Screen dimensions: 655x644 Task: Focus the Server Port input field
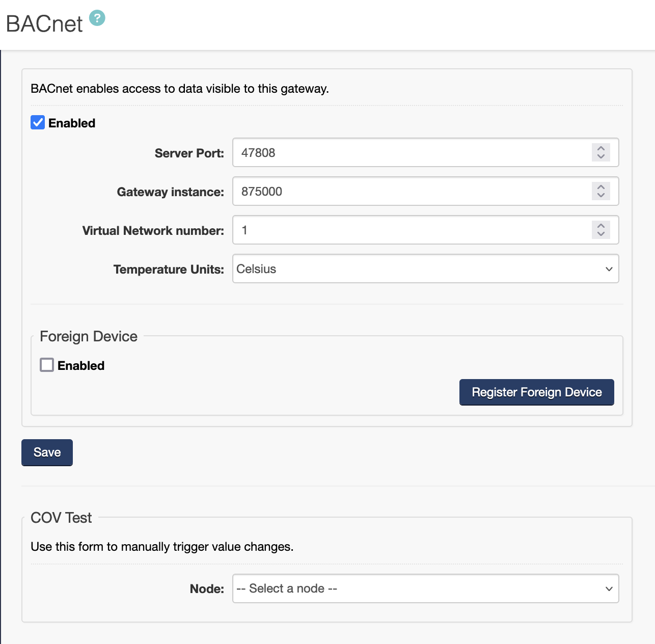(x=407, y=152)
